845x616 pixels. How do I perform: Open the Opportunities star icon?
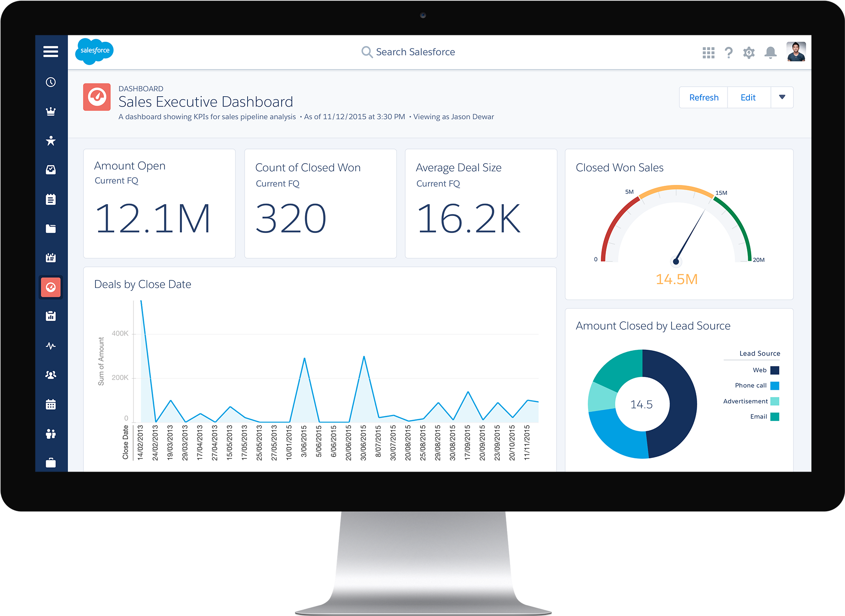pos(51,141)
